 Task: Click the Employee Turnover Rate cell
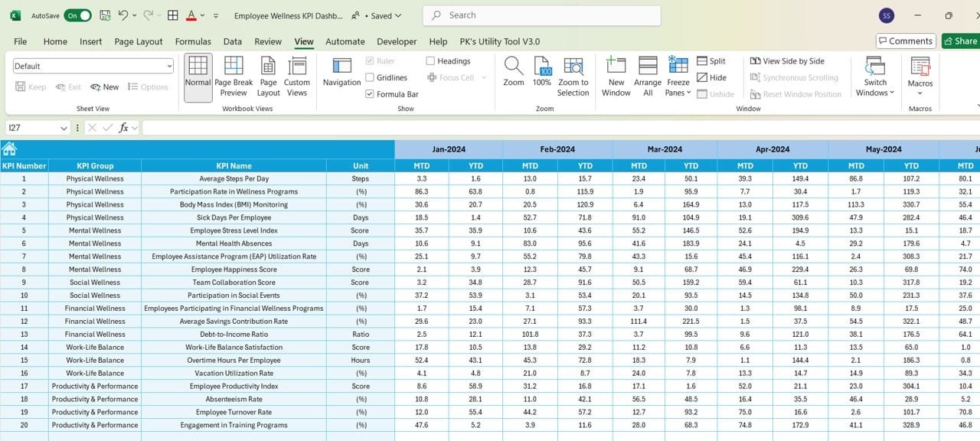pyautogui.click(x=234, y=412)
